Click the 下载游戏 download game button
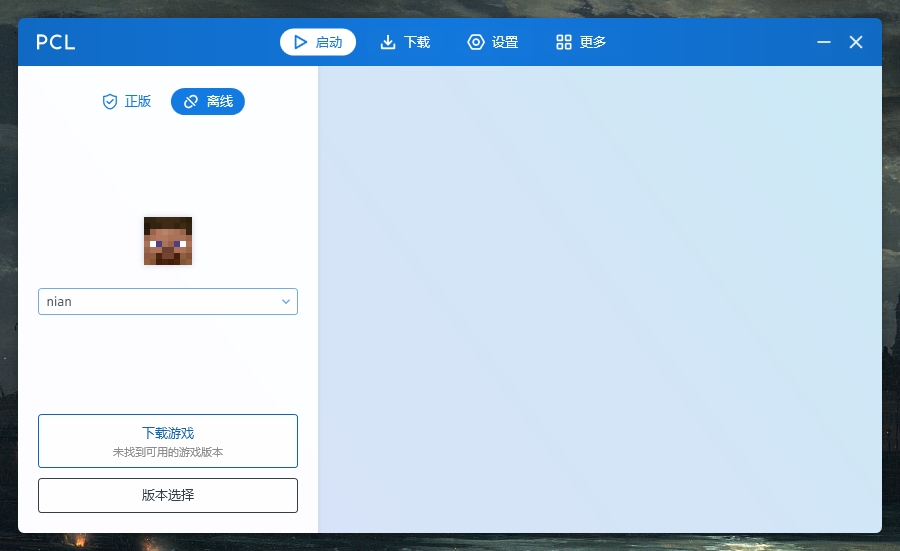 tap(168, 441)
